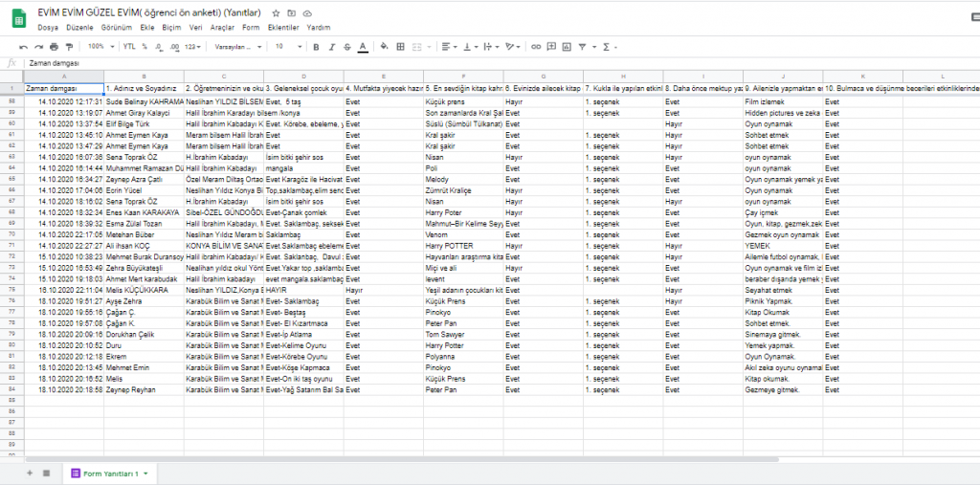Open the Dosya menu
The image size is (980, 485).
[48, 28]
